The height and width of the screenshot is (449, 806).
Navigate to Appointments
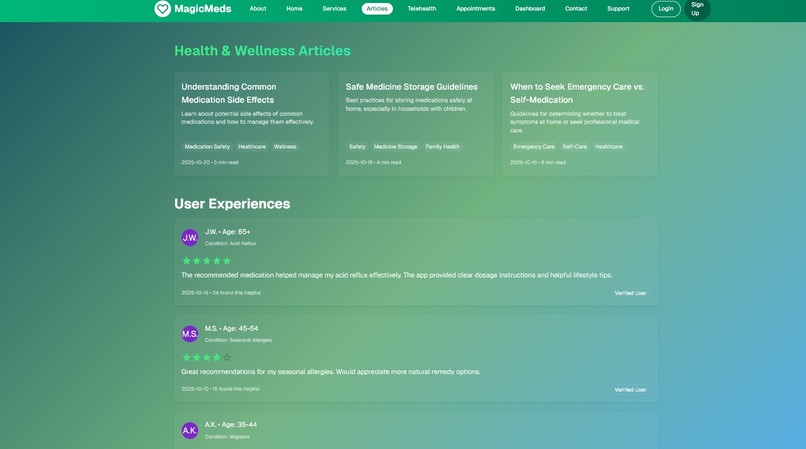(x=475, y=9)
